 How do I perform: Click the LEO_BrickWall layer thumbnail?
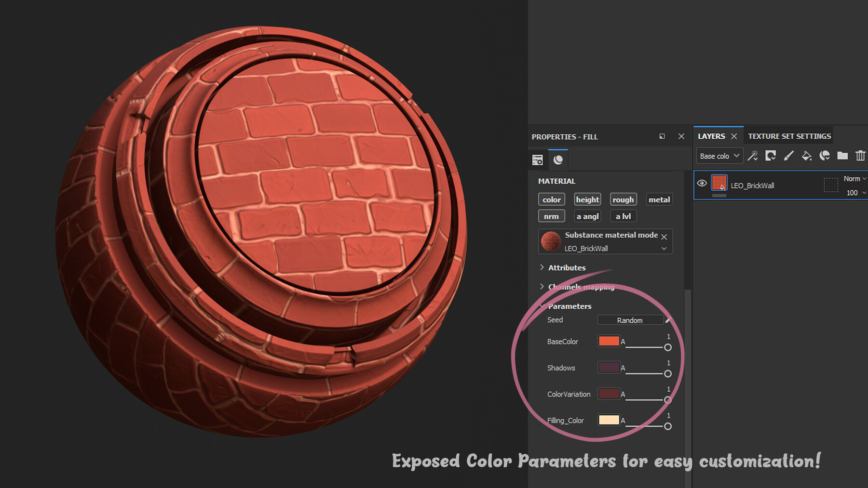coord(719,183)
